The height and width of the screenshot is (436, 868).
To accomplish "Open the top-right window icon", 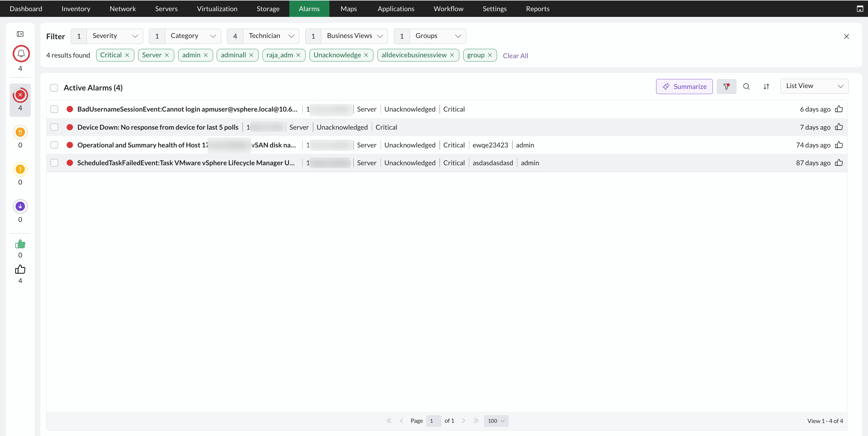I will (x=860, y=9).
